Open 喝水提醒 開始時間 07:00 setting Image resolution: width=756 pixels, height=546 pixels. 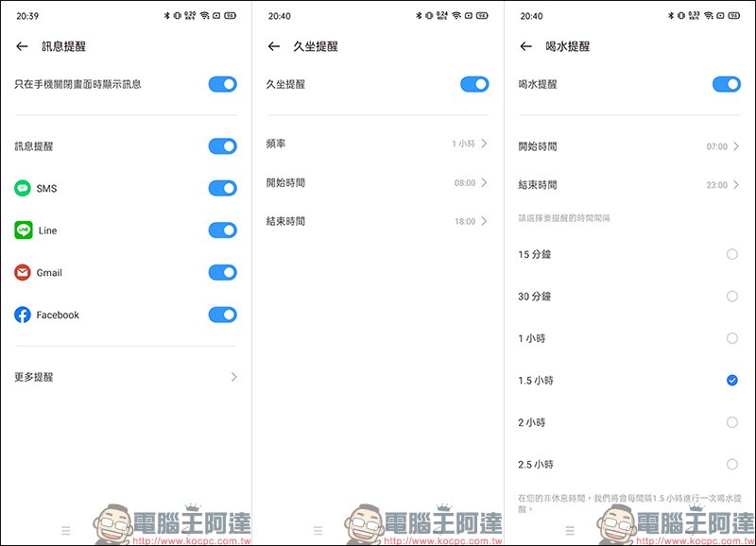(629, 146)
